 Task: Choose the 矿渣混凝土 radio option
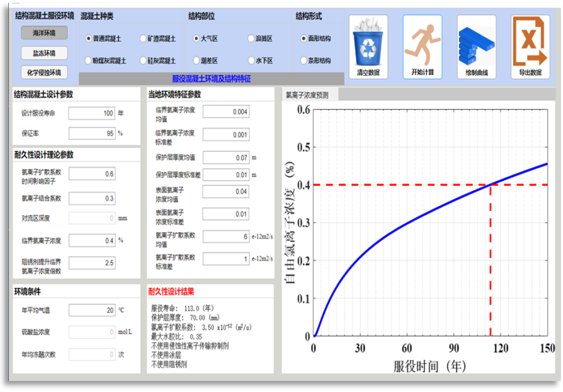pyautogui.click(x=143, y=39)
